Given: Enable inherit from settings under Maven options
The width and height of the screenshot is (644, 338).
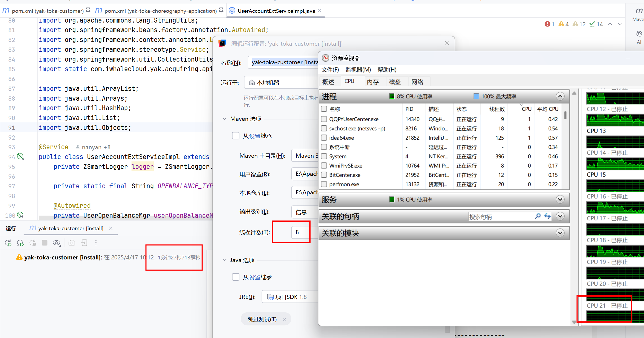Looking at the screenshot, I should (235, 136).
